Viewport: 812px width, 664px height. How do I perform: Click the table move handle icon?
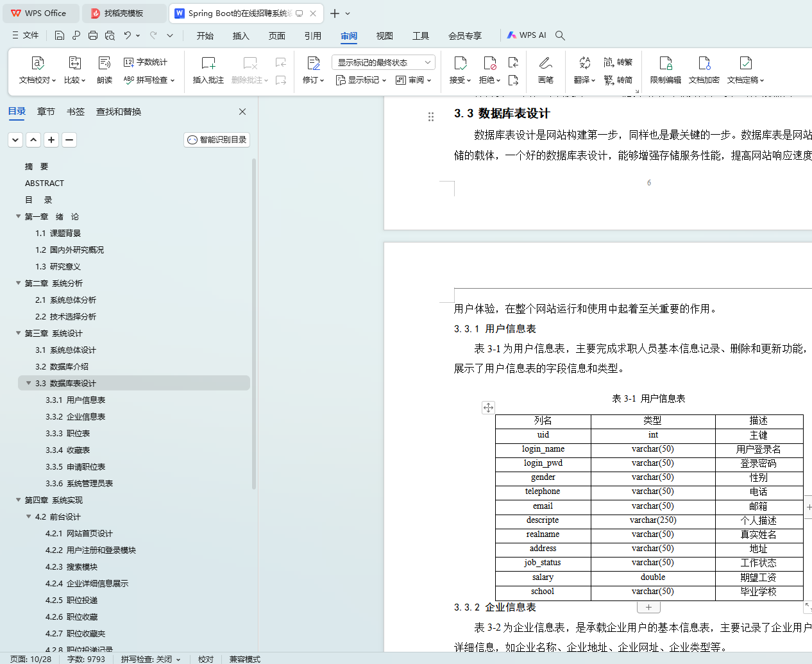[x=488, y=407]
